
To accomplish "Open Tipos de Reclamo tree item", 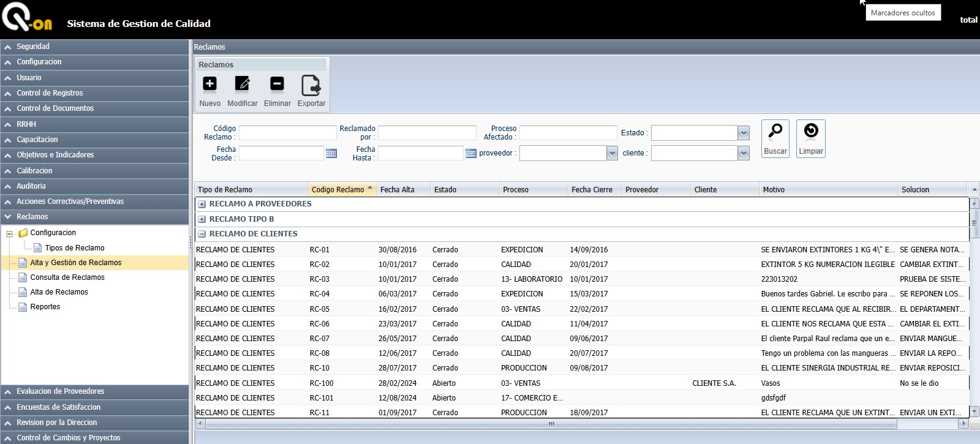I will tap(74, 248).
